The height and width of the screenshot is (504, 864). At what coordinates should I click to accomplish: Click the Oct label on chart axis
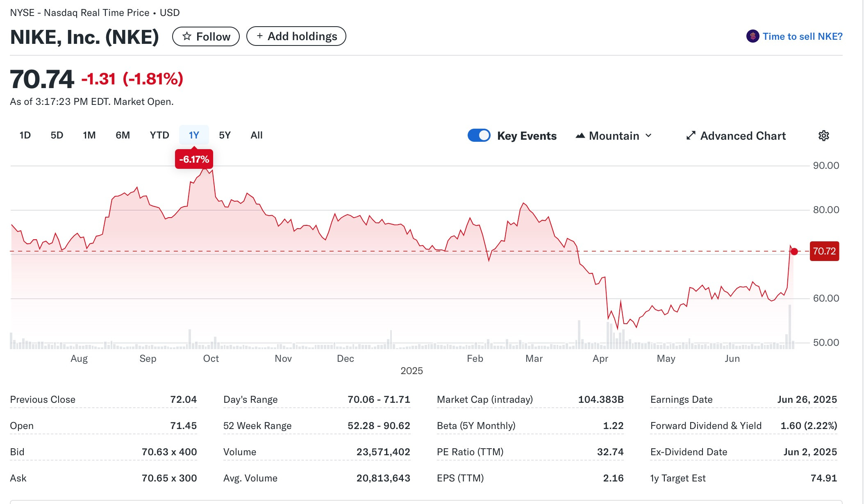[211, 359]
